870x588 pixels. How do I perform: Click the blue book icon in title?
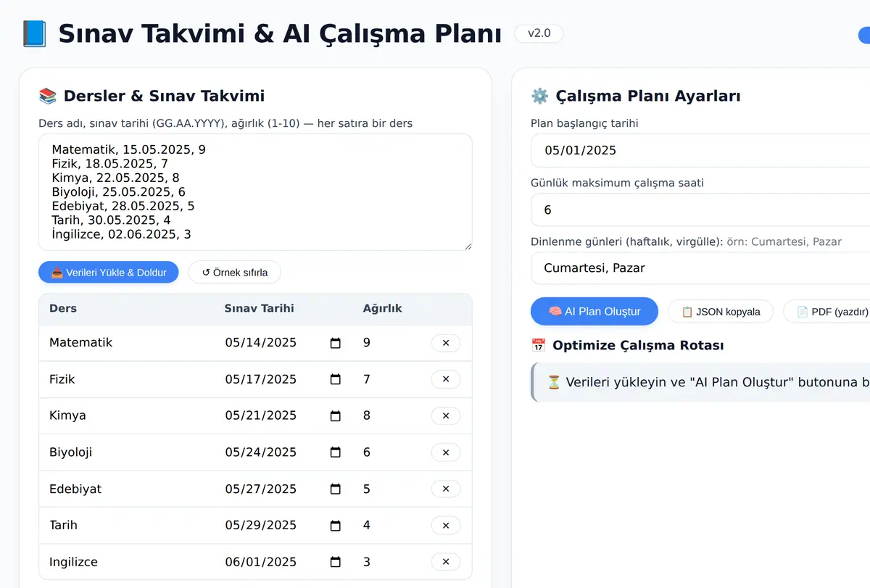coord(34,33)
